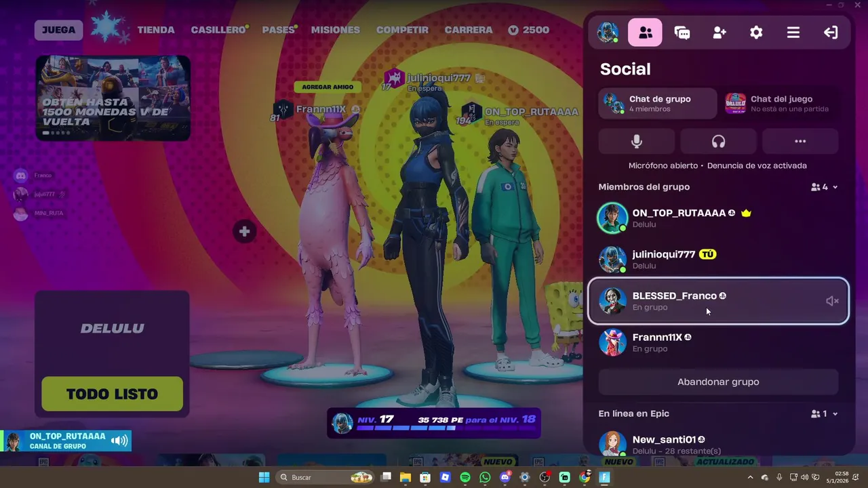Open own profile avatar in Social header
The height and width of the screenshot is (488, 868).
click(608, 33)
